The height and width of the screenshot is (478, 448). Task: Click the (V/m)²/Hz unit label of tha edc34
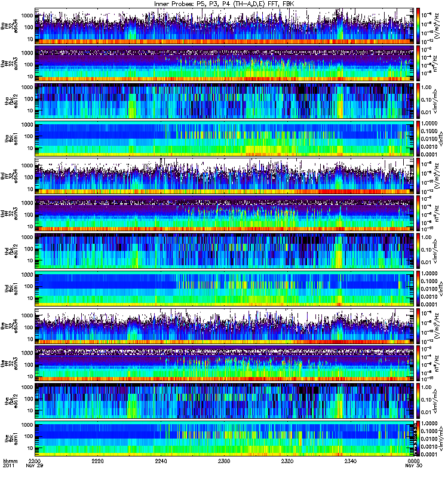pos(438,26)
